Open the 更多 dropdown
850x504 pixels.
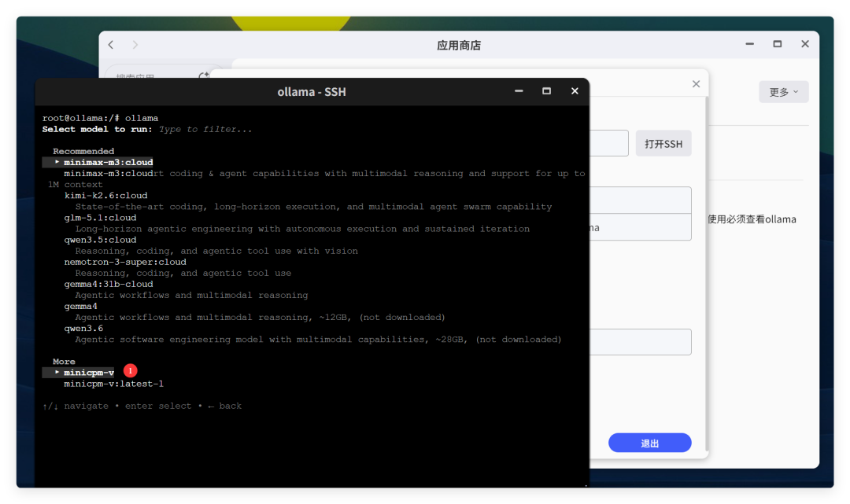pyautogui.click(x=783, y=92)
